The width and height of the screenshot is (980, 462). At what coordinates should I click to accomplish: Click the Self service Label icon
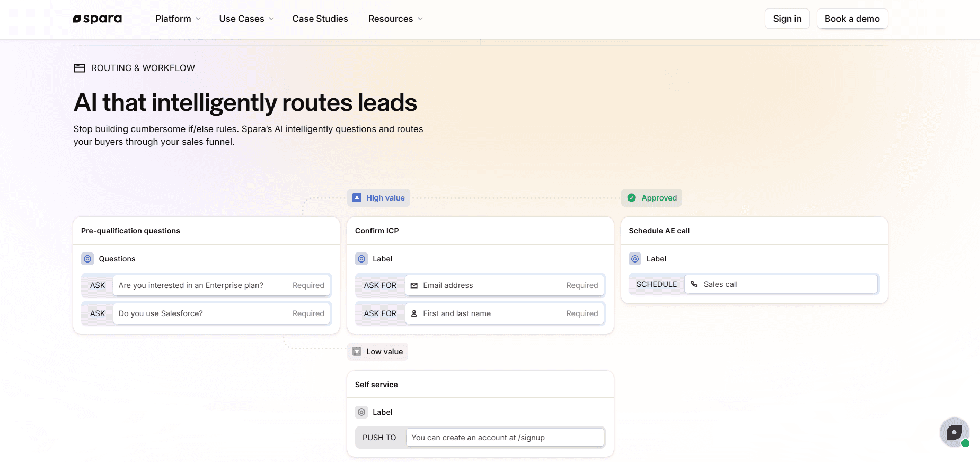[361, 412]
